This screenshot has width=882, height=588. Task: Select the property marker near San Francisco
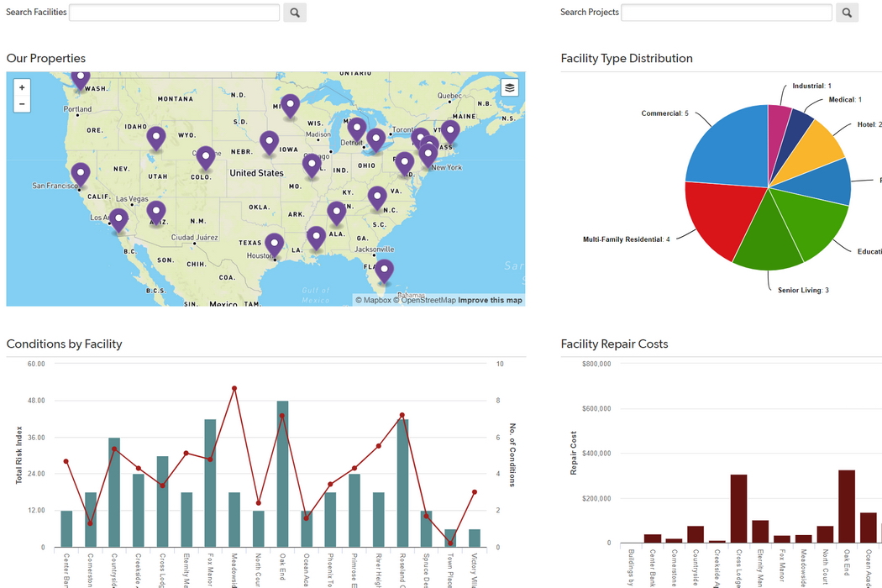click(x=80, y=172)
